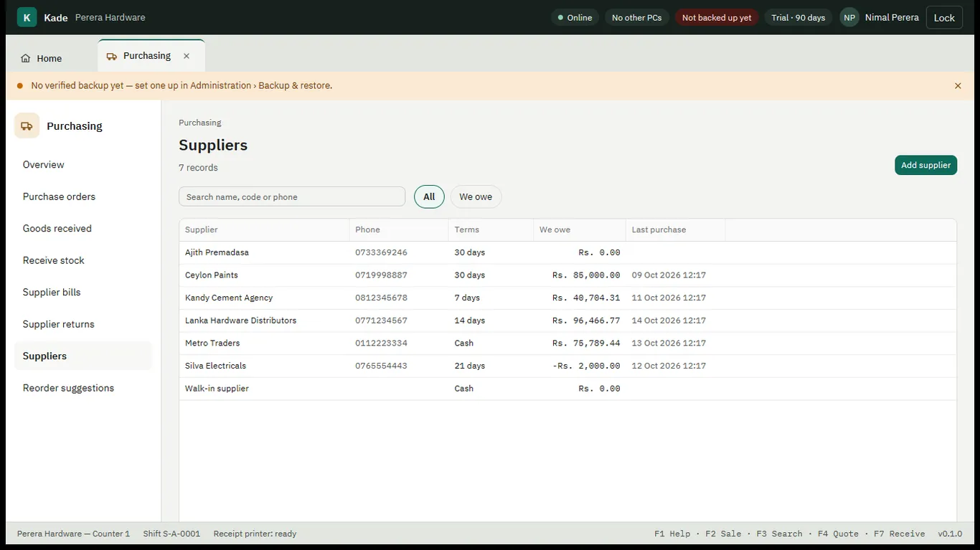Click the Add supplier button
This screenshot has width=980, height=550.
(925, 165)
